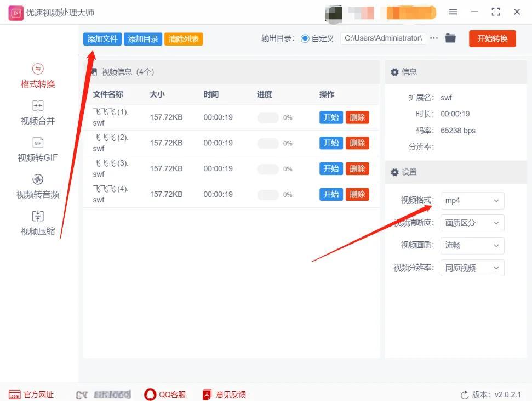Click progress bar of 飞飞飞 (1).swf
This screenshot has width=532, height=401.
click(268, 118)
